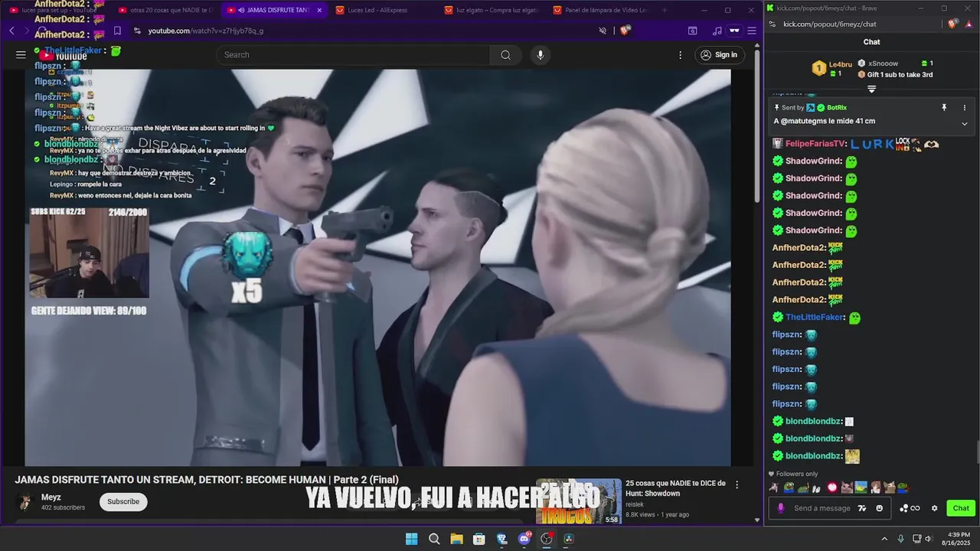Click the YouTube video player
This screenshot has height=551, width=980.
point(377,267)
